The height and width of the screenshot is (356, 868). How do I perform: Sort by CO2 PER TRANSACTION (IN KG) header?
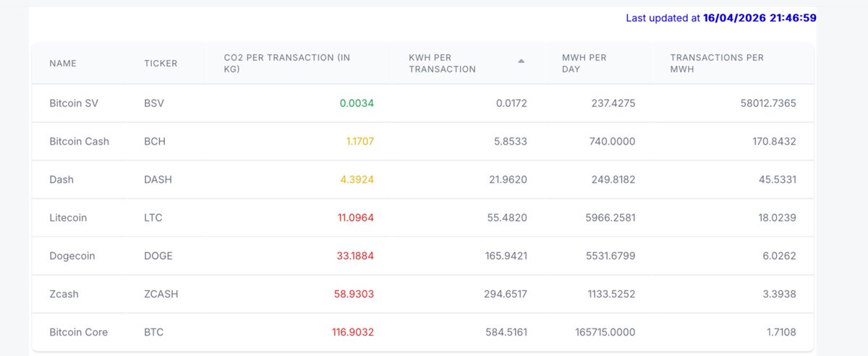[287, 64]
